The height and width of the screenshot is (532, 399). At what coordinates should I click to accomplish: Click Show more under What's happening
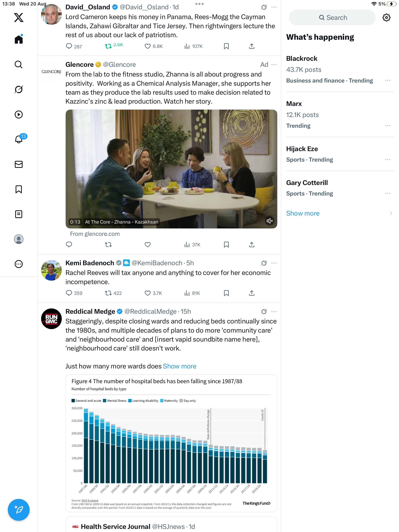coord(303,213)
